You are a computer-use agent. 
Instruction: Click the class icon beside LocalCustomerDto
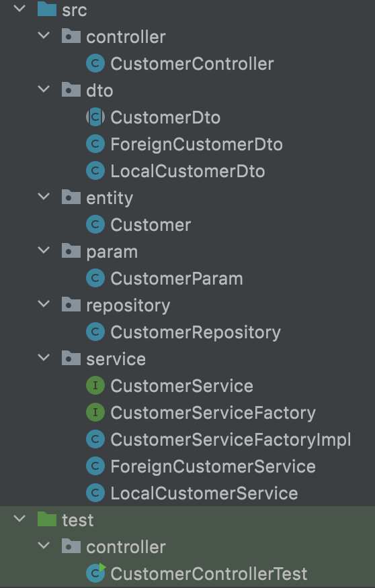point(95,171)
